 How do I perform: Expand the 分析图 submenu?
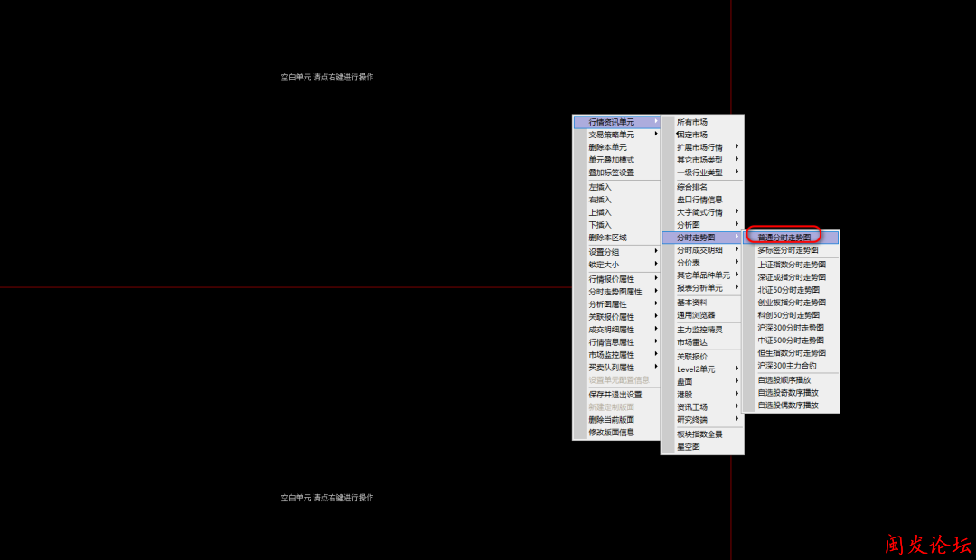689,225
